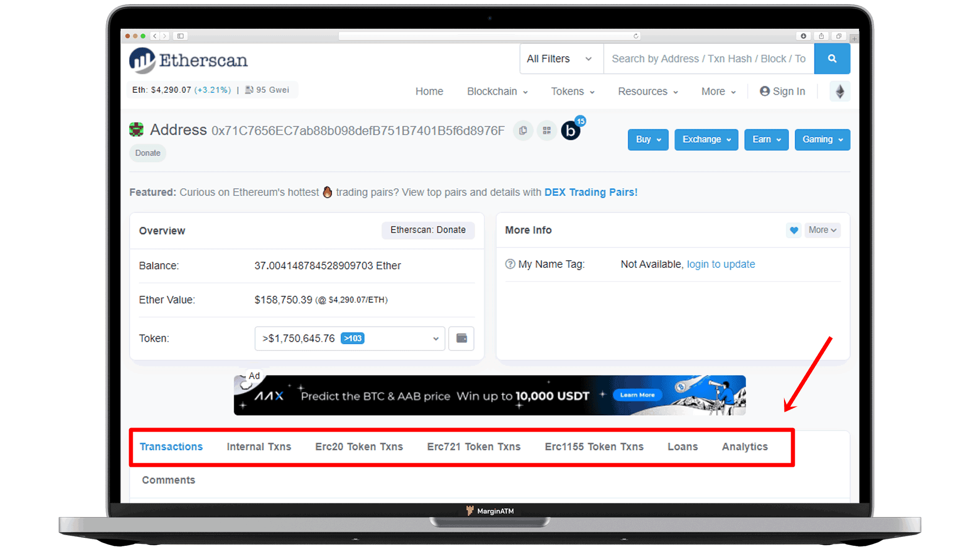Viewport: 980px width, 551px height.
Task: Click the Etherscan logo icon
Action: pos(141,60)
